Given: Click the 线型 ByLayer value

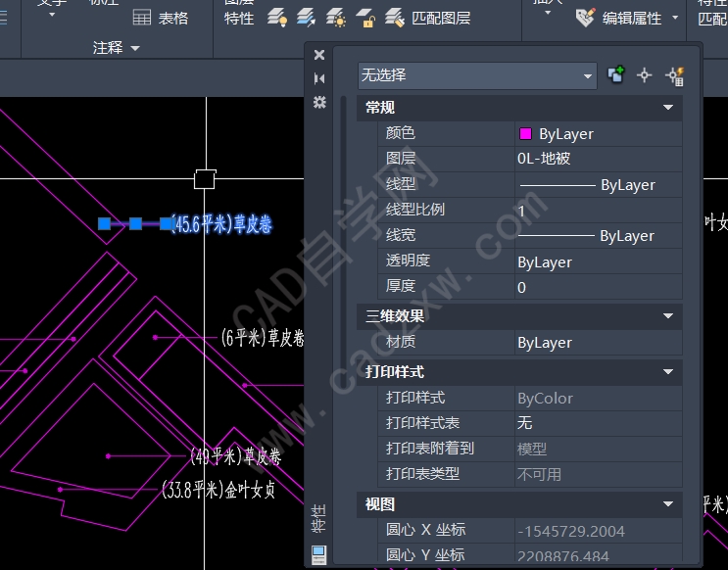Looking at the screenshot, I should 598,185.
